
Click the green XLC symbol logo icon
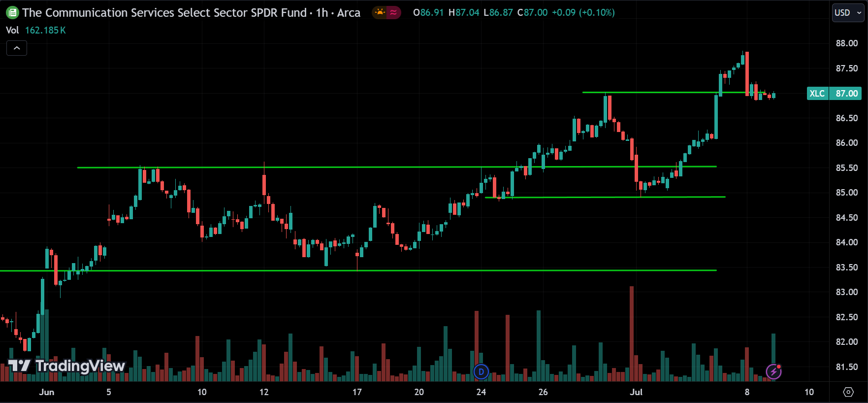(12, 13)
